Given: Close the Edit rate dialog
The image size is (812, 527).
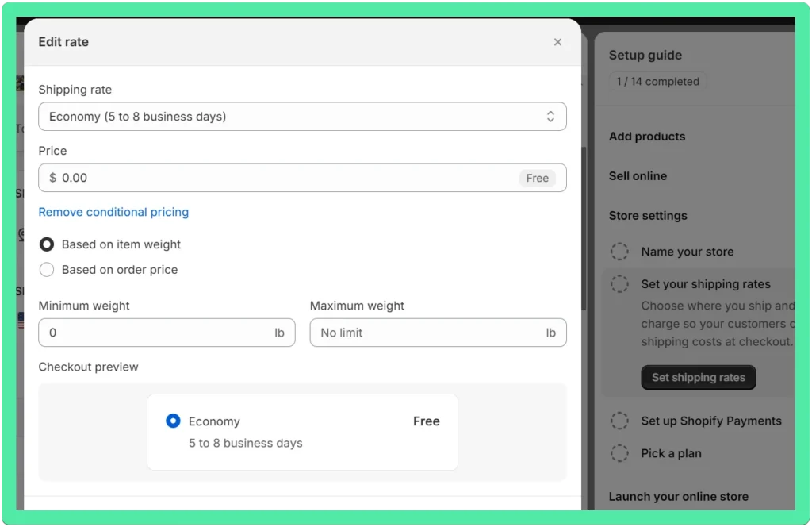Looking at the screenshot, I should point(557,42).
